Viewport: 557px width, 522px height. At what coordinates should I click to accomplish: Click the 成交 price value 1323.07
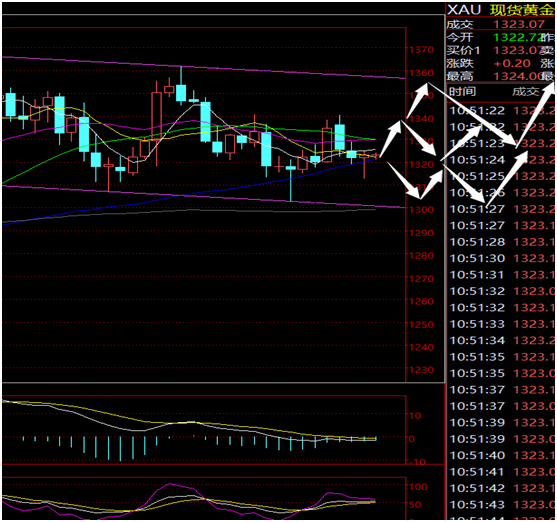(x=519, y=24)
